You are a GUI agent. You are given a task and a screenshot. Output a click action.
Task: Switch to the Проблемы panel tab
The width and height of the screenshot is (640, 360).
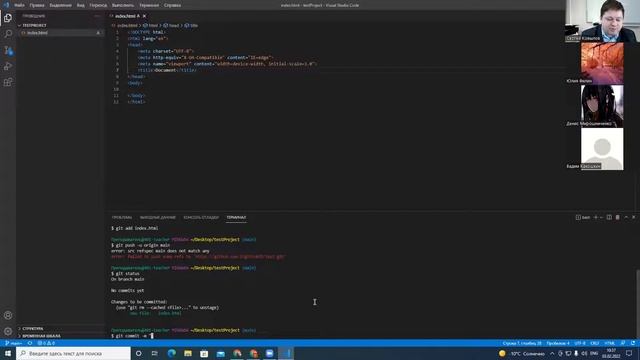click(x=122, y=218)
